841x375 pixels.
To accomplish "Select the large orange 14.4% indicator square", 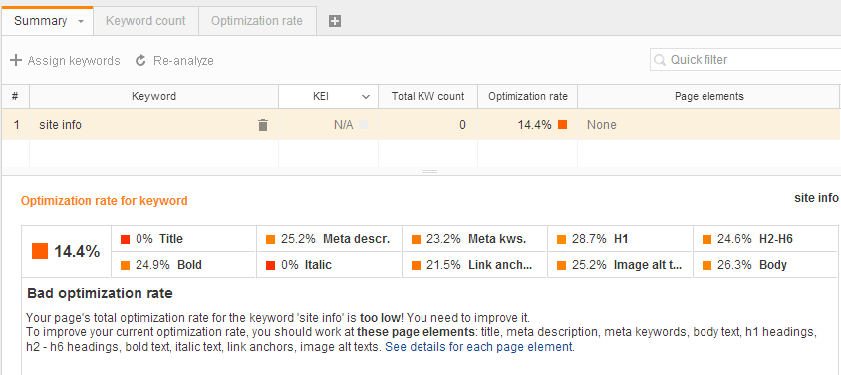I will click(x=40, y=251).
